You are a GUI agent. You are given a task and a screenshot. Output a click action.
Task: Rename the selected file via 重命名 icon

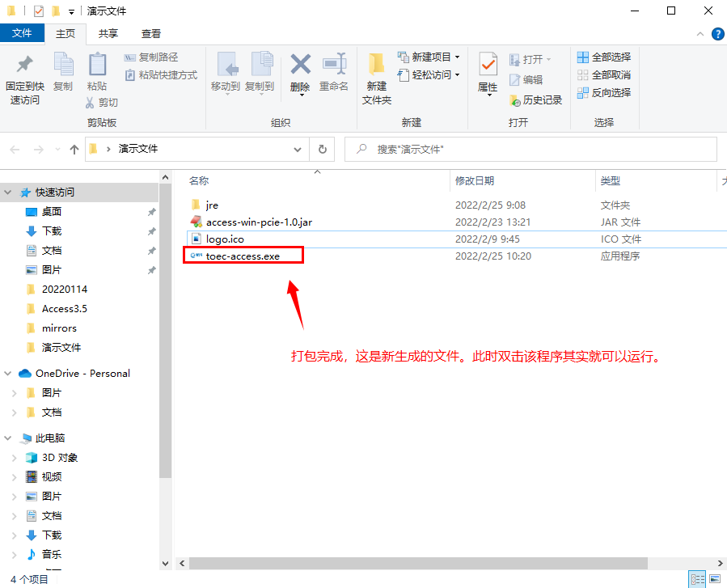pos(334,72)
